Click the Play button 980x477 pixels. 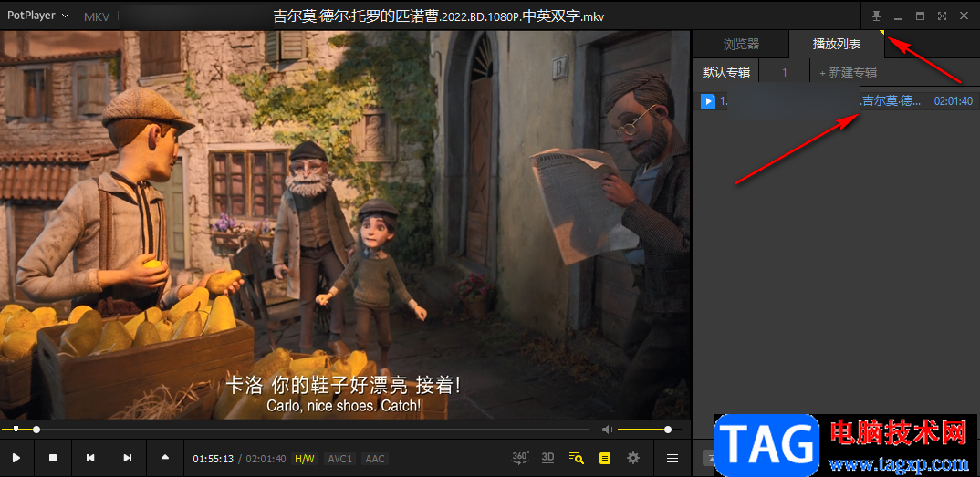coord(16,458)
